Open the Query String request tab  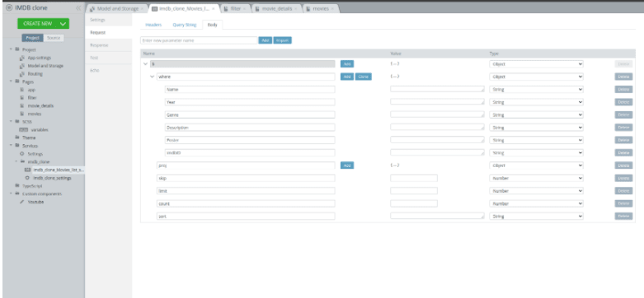185,25
